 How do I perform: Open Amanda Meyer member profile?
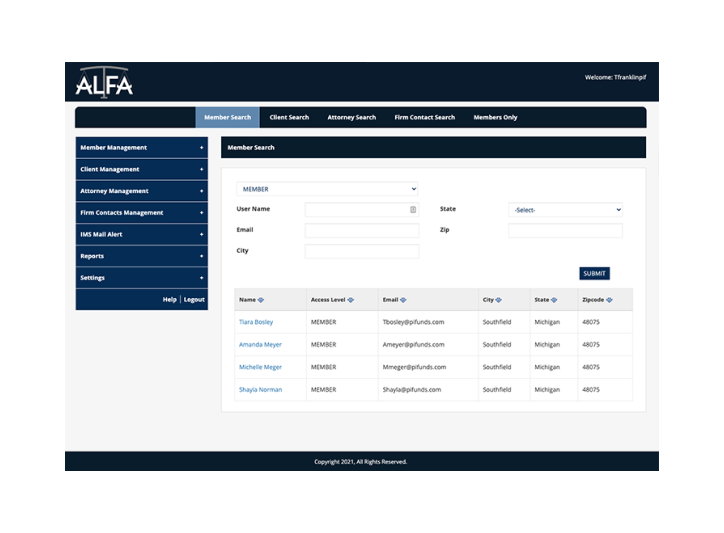click(x=260, y=345)
